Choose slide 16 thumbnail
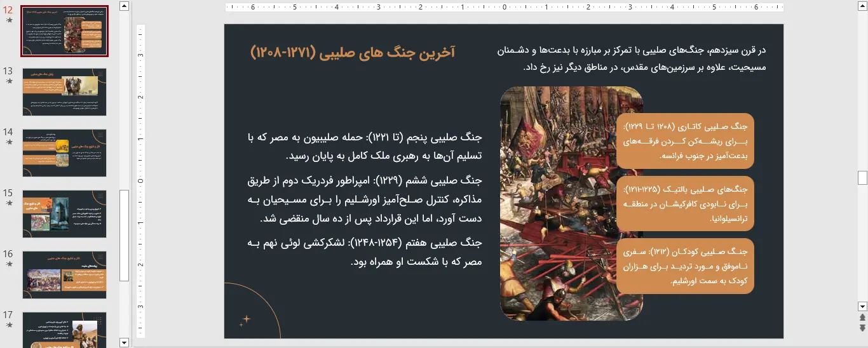868x348 pixels. [64, 275]
